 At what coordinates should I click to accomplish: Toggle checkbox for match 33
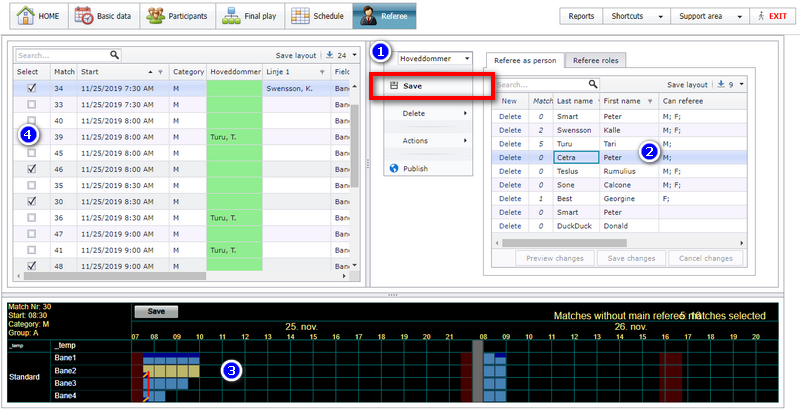[32, 104]
